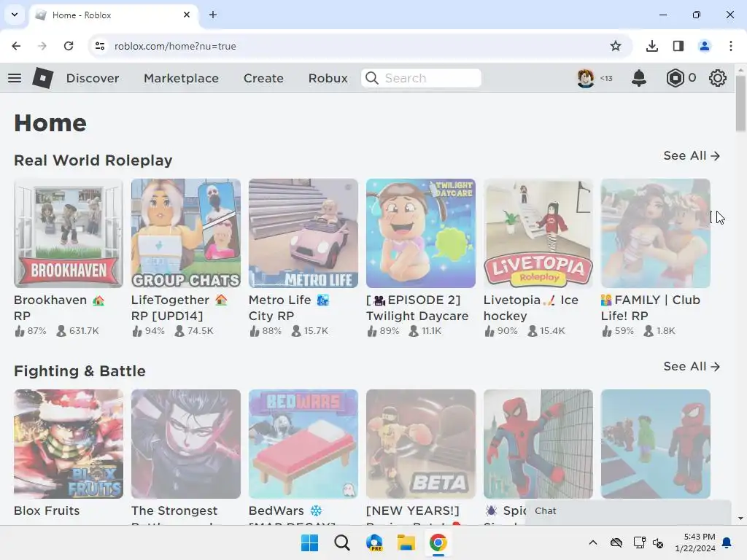Image resolution: width=747 pixels, height=560 pixels.
Task: Open Twilight Daycare game thumbnail
Action: [421, 233]
